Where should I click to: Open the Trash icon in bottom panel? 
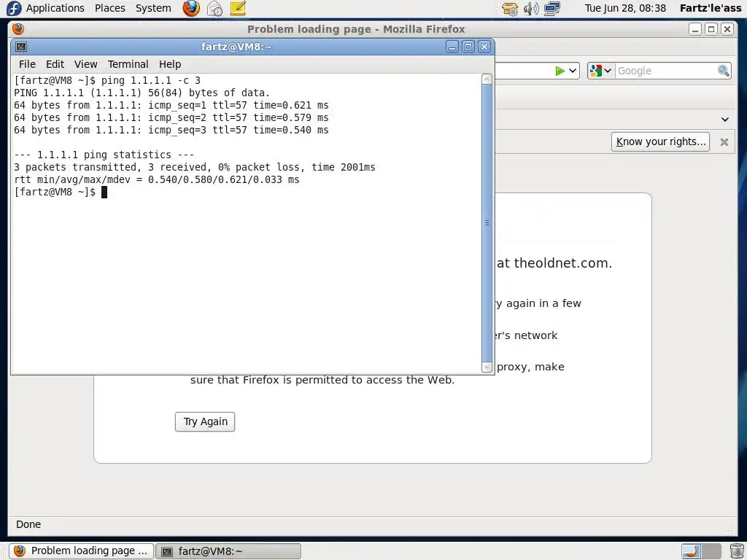pos(737,551)
